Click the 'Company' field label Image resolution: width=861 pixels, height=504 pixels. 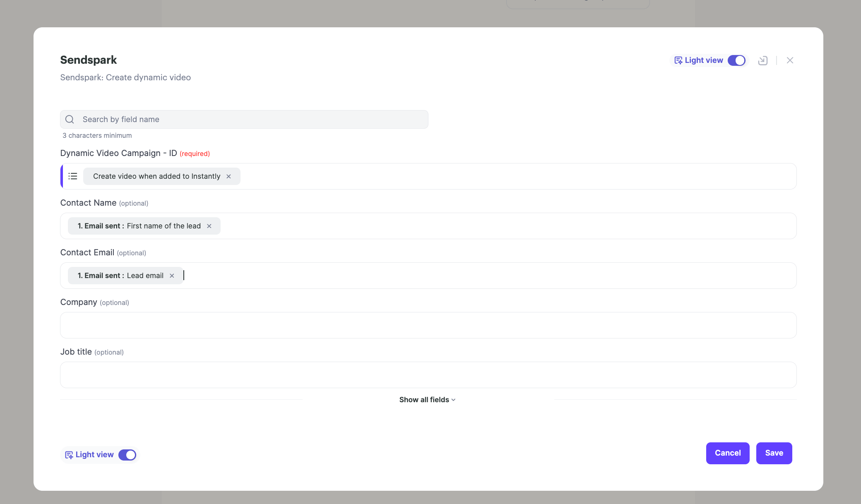coord(79,302)
